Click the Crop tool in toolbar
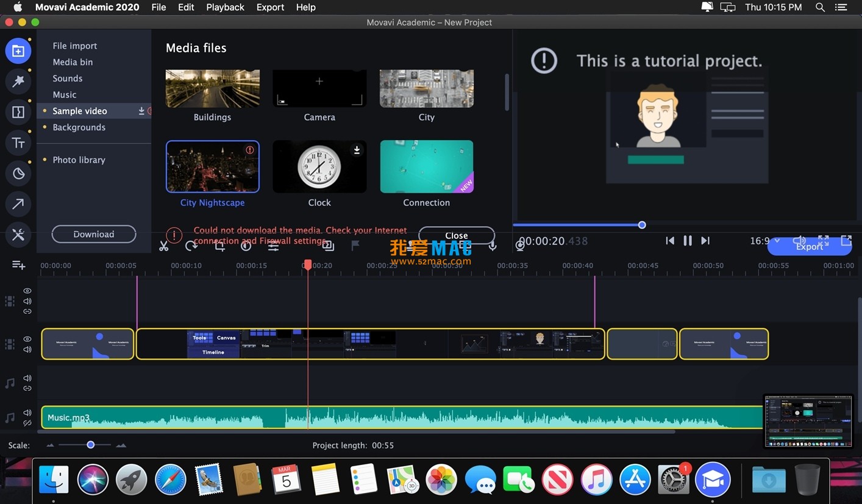 click(x=219, y=246)
